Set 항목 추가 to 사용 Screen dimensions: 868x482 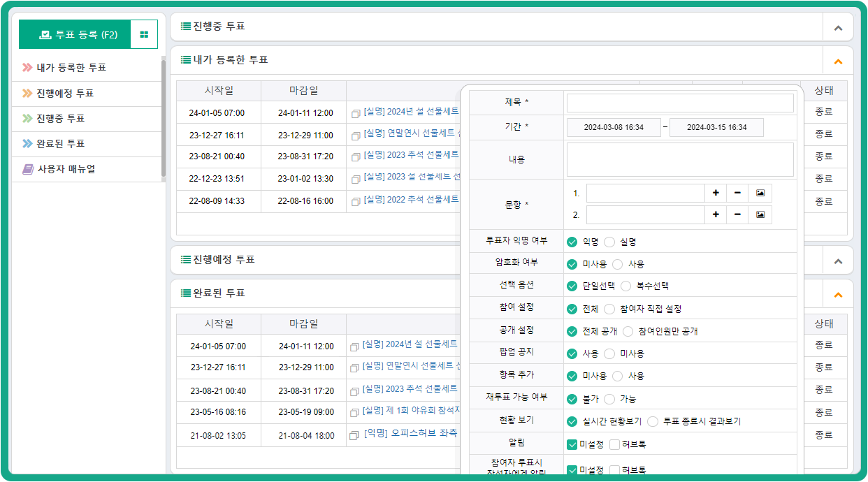pos(618,376)
